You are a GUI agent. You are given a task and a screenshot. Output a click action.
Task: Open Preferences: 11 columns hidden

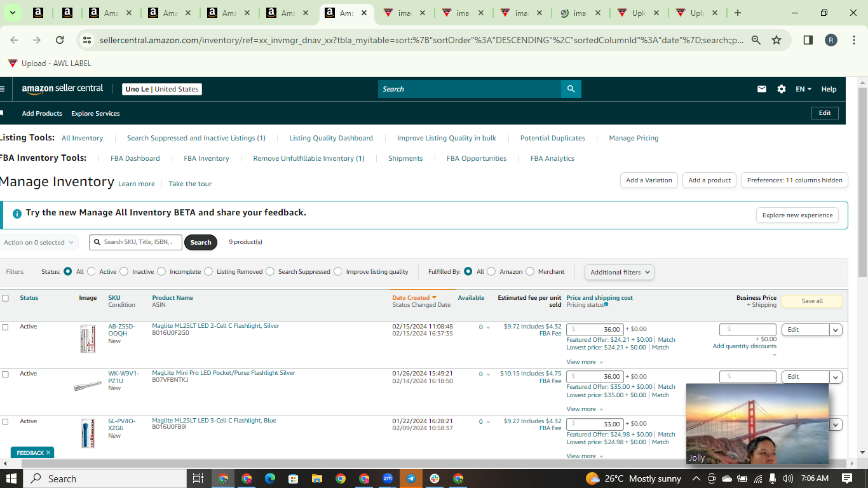point(794,180)
